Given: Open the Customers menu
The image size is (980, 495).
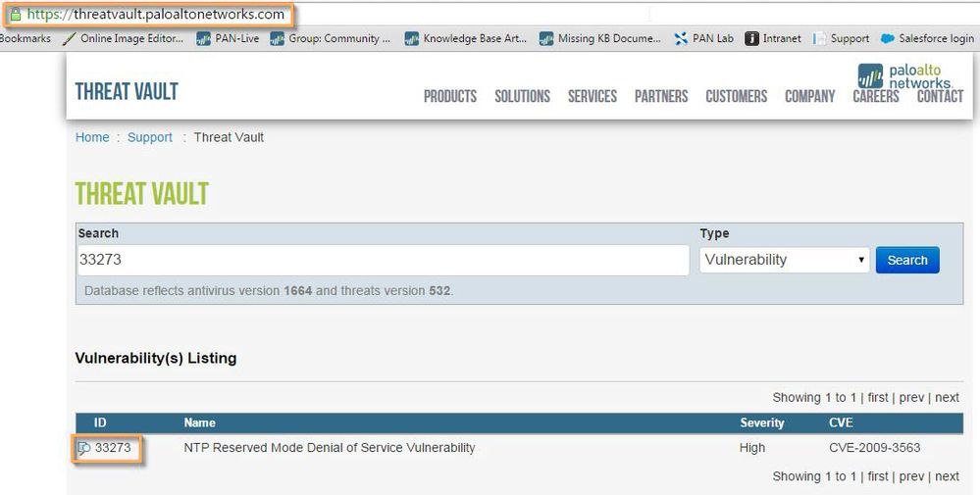Looking at the screenshot, I should click(x=737, y=96).
